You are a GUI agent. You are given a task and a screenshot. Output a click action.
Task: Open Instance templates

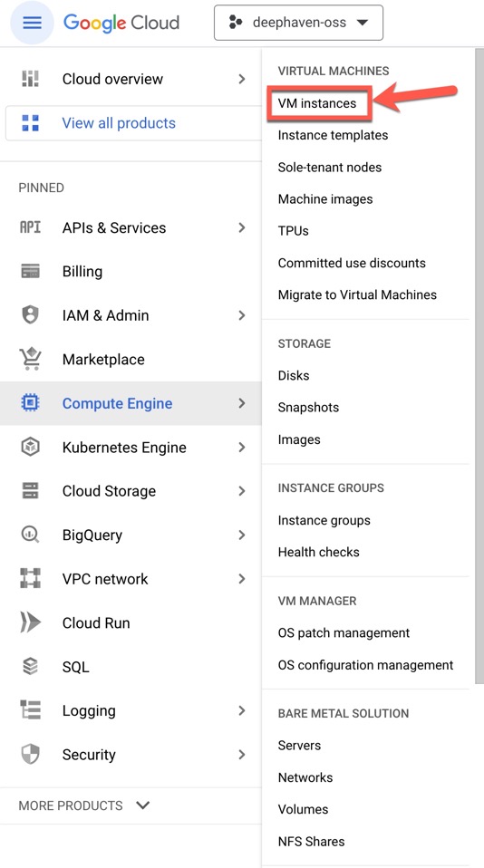pyautogui.click(x=333, y=135)
